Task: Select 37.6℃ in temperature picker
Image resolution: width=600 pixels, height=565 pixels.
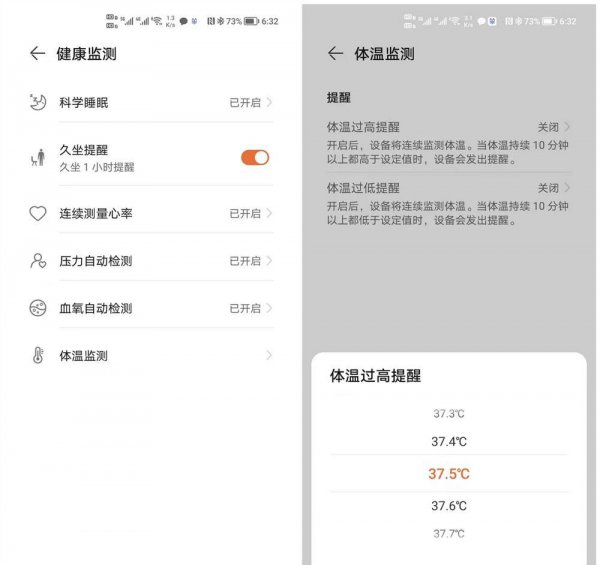Action: pyautogui.click(x=449, y=506)
